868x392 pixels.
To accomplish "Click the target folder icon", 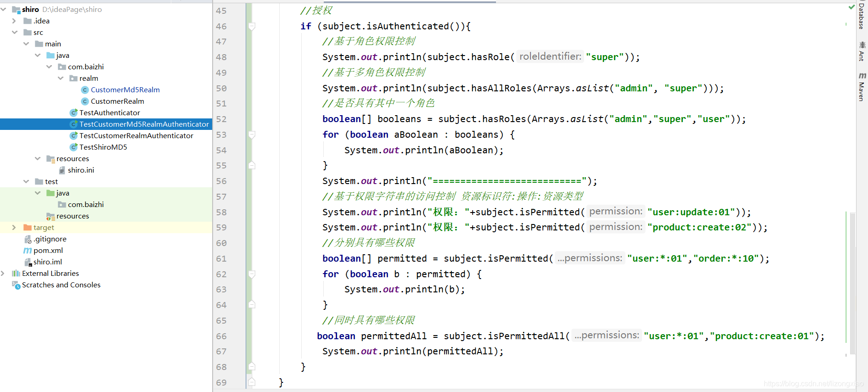I will click(x=28, y=227).
